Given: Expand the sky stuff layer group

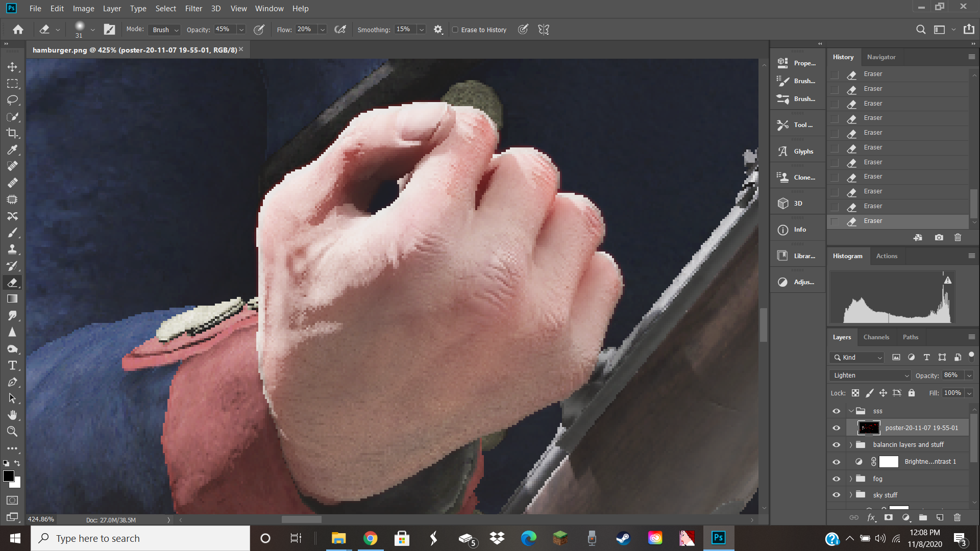Looking at the screenshot, I should [851, 495].
